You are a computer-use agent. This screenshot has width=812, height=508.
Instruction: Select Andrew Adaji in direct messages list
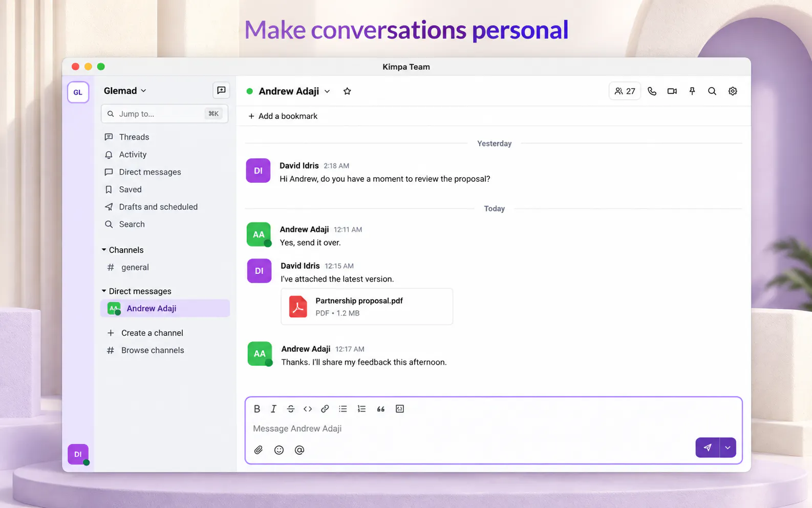pyautogui.click(x=165, y=308)
